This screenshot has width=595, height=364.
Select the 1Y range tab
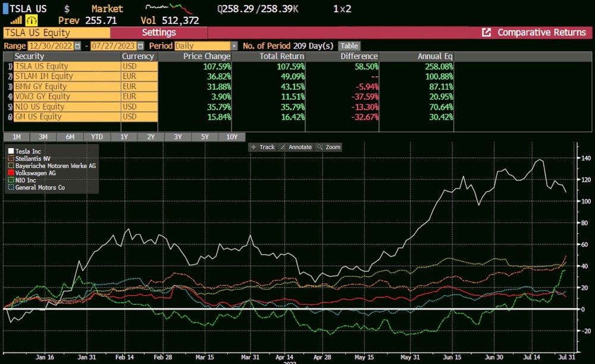[124, 137]
